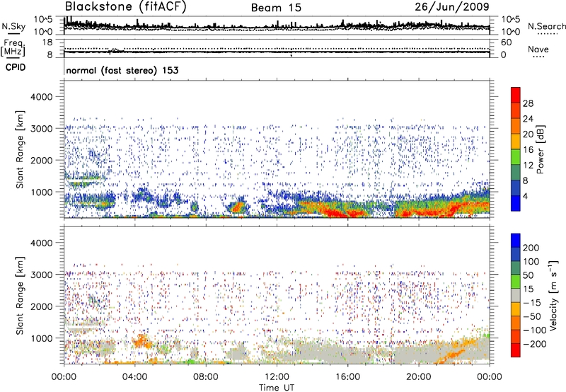
Task: Click the "12" power colorbar tick label
Action: click(528, 166)
